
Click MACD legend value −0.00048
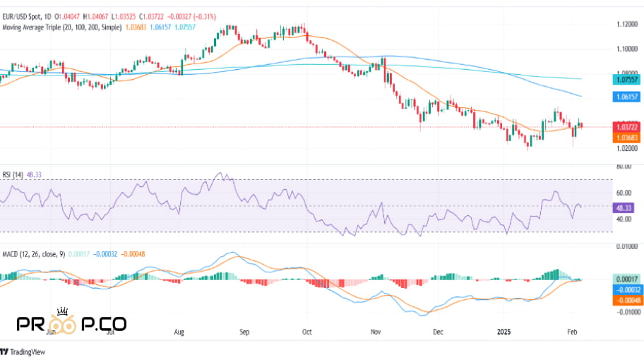(133, 254)
